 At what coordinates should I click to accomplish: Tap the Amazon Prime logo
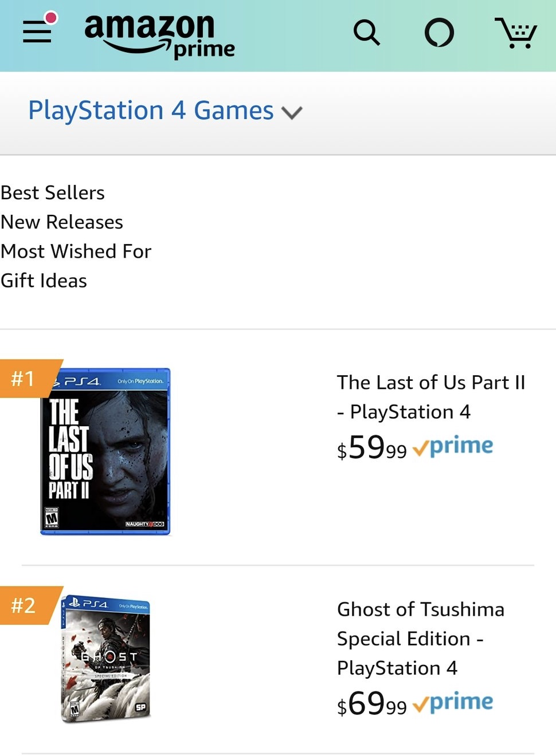(x=159, y=36)
